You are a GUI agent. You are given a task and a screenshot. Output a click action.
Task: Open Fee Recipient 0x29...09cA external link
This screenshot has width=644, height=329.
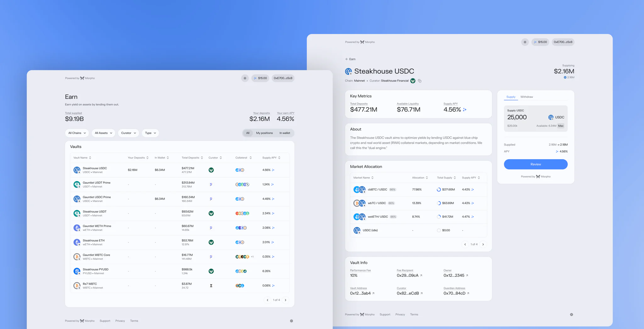(x=421, y=276)
